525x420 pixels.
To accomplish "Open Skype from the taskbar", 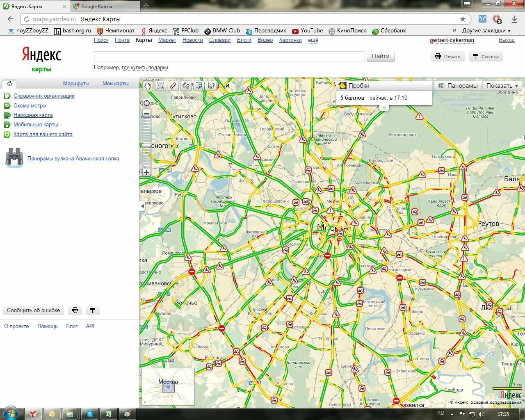I will coord(89,414).
